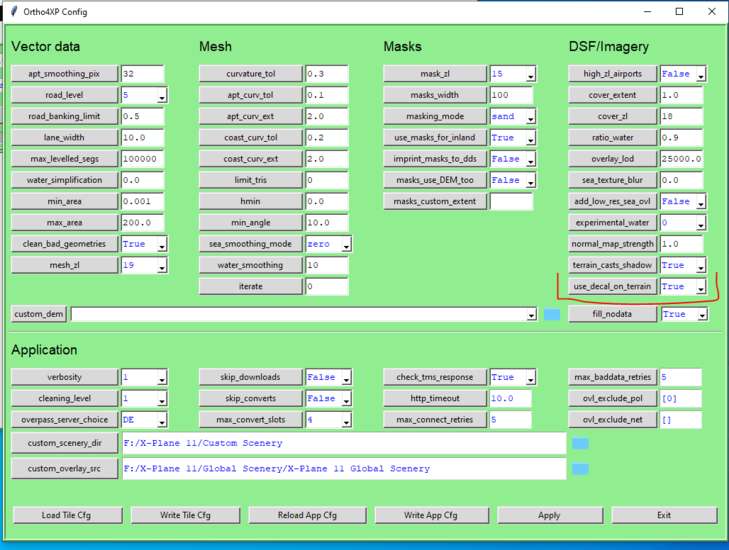Click the apt_smoothing_pix label button
729x550 pixels.
64,74
